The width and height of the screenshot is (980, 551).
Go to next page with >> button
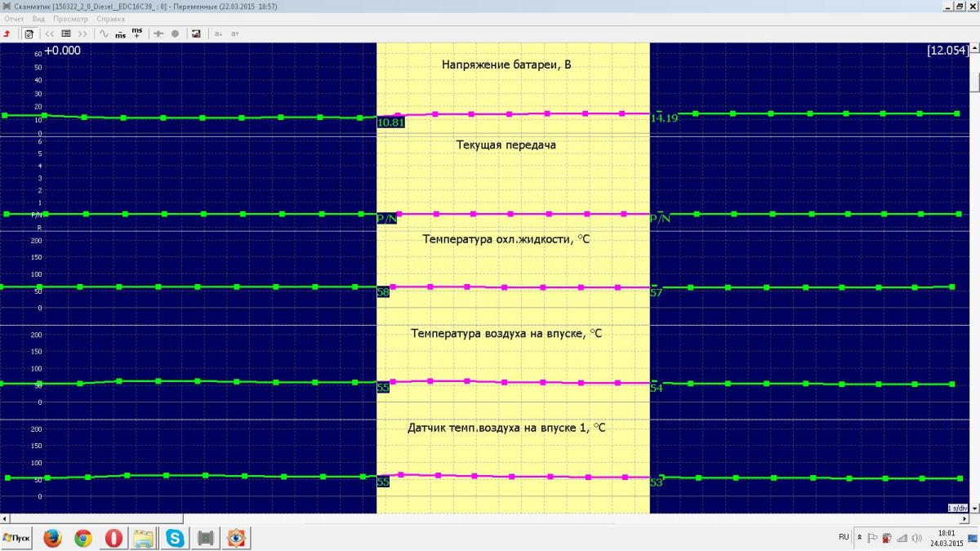click(x=82, y=33)
